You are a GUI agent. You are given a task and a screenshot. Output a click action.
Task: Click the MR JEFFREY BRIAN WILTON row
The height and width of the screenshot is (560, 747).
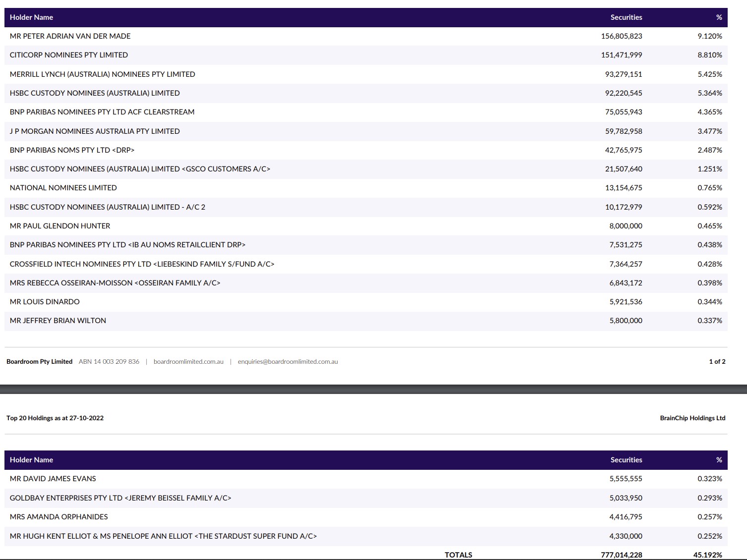(x=58, y=321)
